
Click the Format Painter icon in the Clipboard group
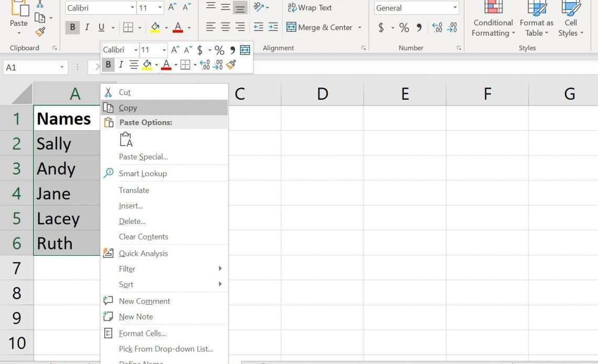40,32
